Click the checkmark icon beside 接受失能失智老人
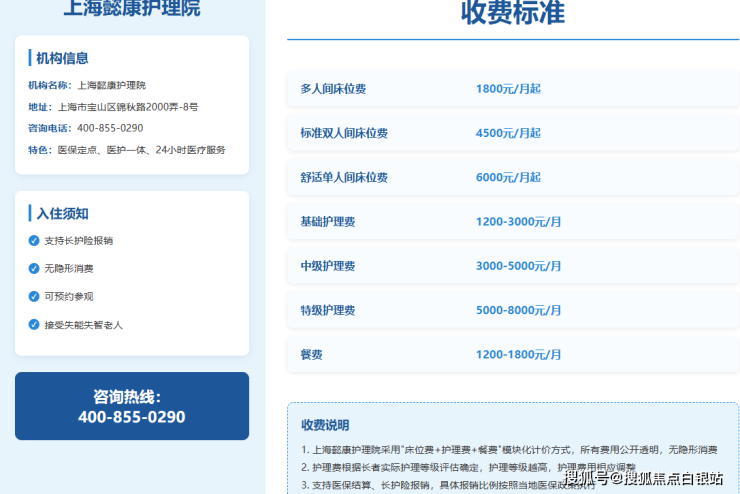The width and height of the screenshot is (740, 494). [x=34, y=325]
